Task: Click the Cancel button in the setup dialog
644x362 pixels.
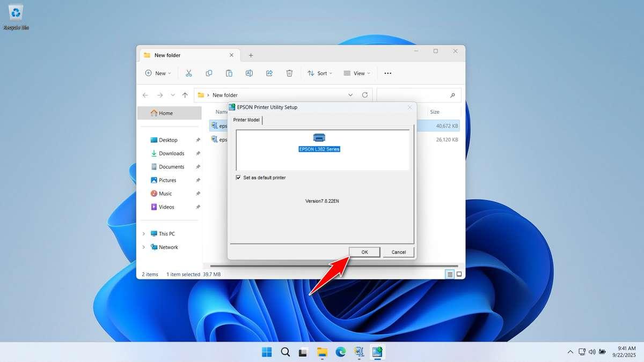Action: pos(398,252)
